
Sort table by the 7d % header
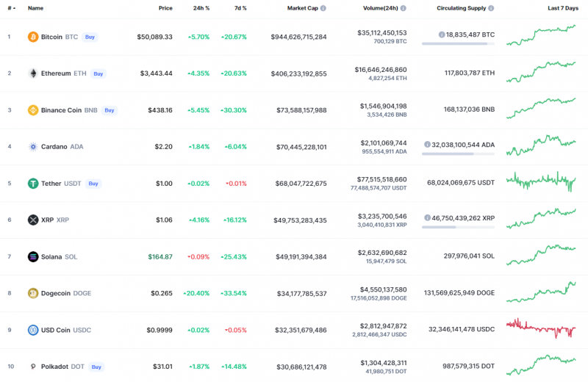point(240,8)
